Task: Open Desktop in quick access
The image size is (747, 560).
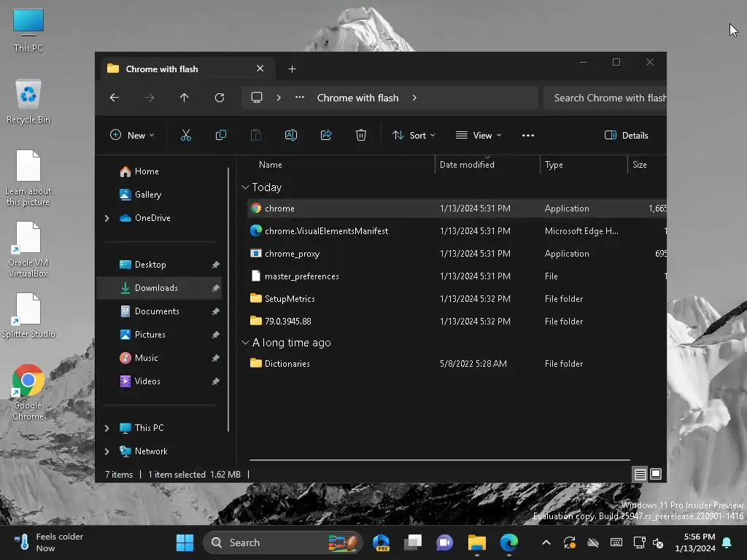Action: pos(150,265)
